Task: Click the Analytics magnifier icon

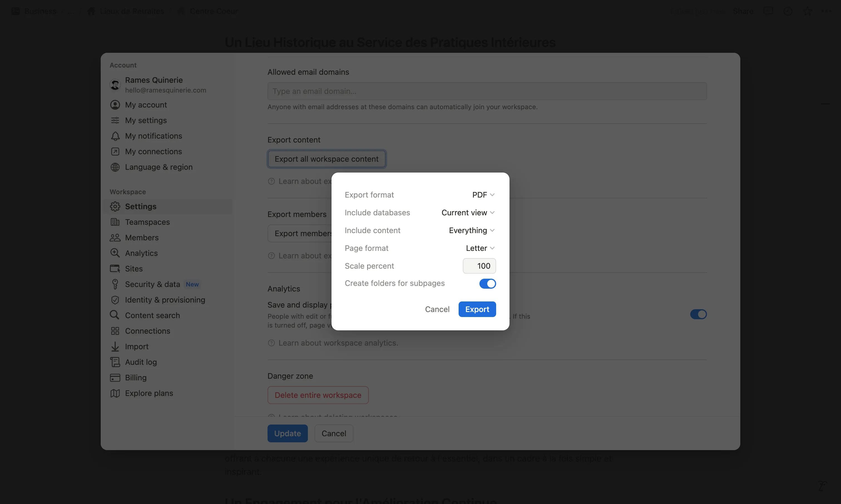Action: [x=115, y=253]
